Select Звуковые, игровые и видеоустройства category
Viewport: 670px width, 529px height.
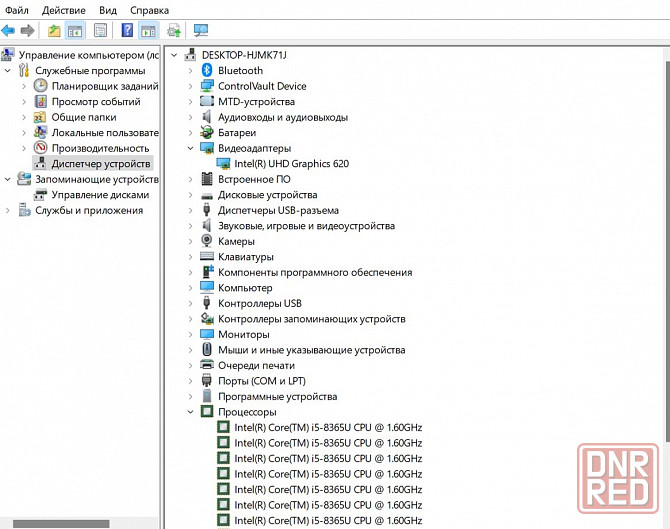click(306, 226)
